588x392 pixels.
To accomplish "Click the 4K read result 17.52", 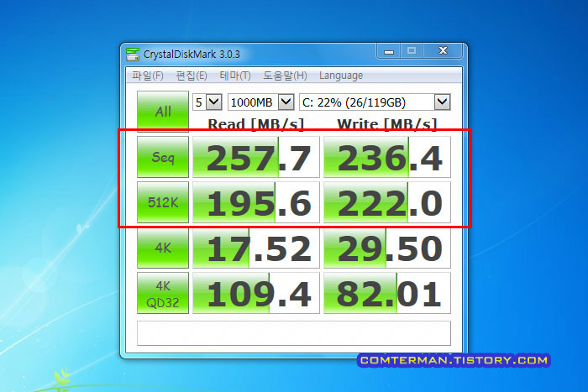I will click(256, 248).
